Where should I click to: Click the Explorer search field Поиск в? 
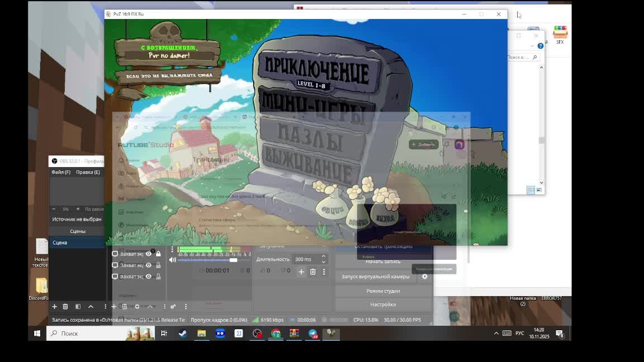pos(523,57)
